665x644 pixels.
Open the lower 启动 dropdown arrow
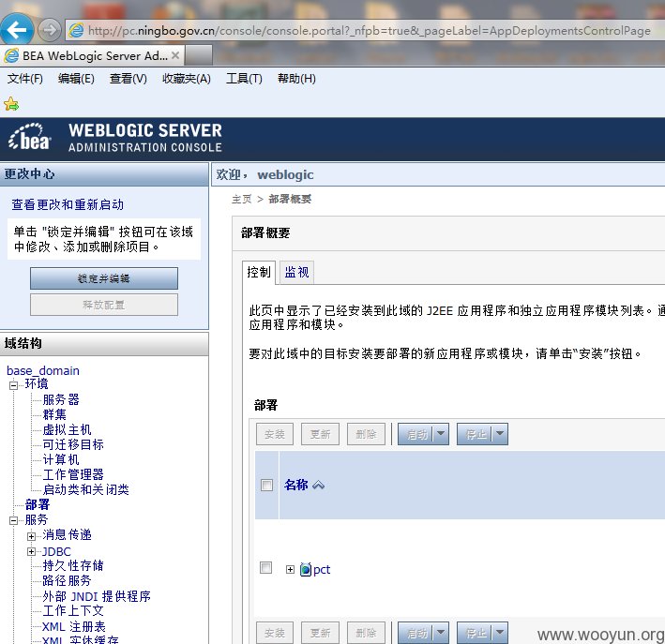(441, 633)
